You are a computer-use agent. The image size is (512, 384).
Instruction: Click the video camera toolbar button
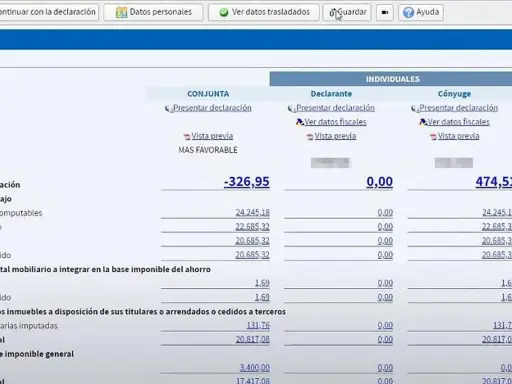(x=385, y=12)
